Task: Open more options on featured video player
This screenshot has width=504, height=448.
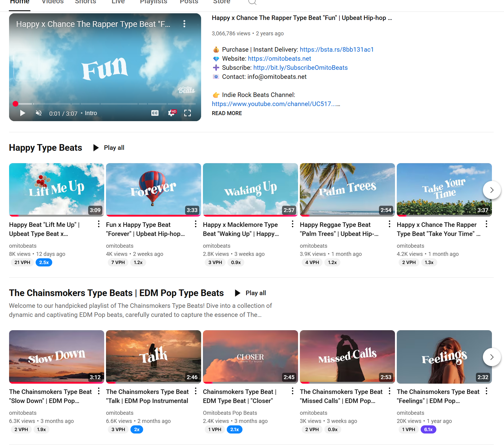Action: pos(184,24)
